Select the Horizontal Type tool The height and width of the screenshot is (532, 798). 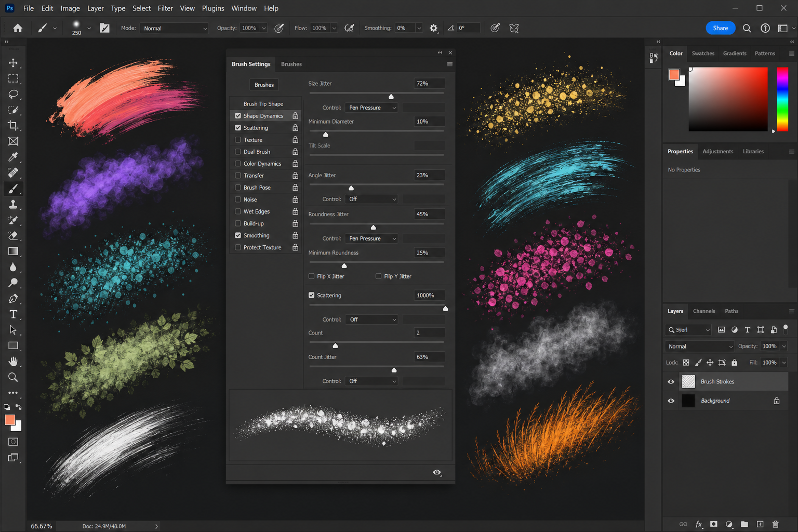click(x=13, y=314)
